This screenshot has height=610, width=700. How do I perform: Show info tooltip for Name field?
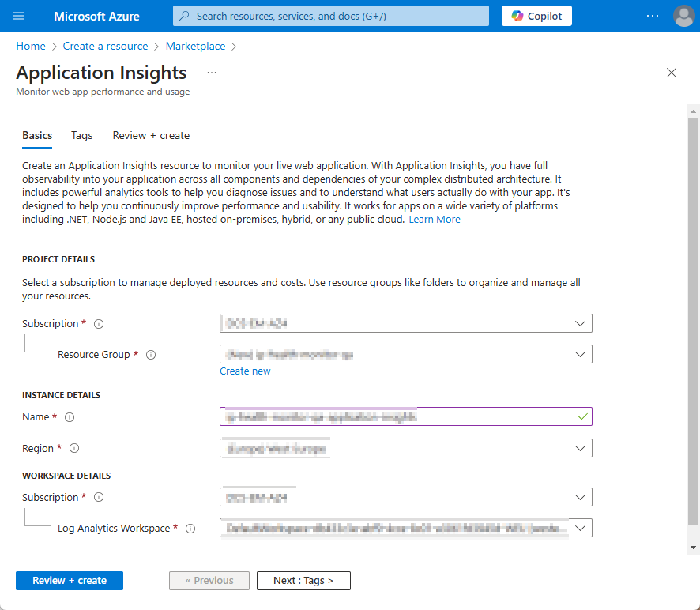pos(70,417)
